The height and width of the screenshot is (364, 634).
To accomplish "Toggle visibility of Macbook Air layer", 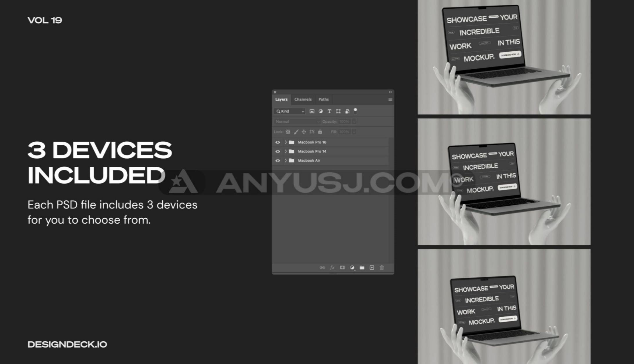I will click(277, 160).
